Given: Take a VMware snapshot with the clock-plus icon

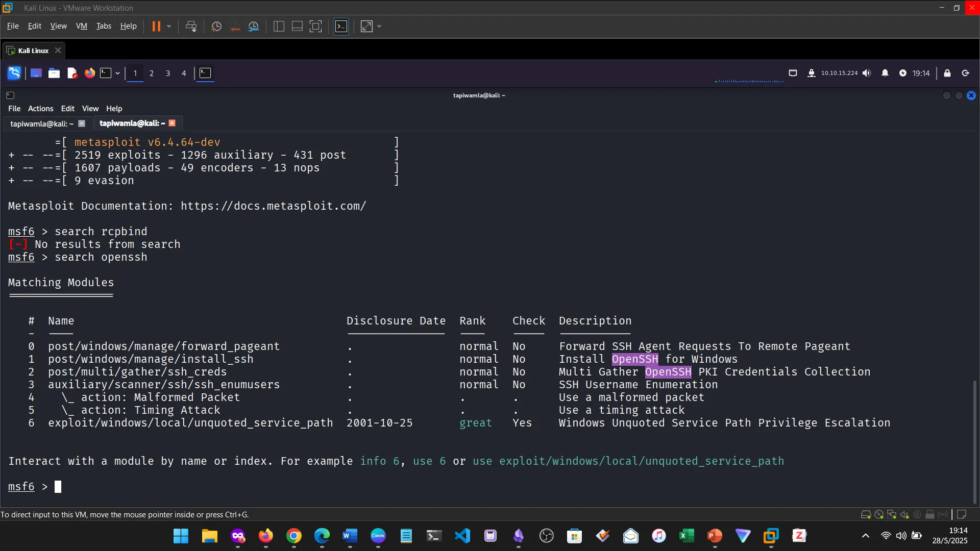Looking at the screenshot, I should [216, 27].
